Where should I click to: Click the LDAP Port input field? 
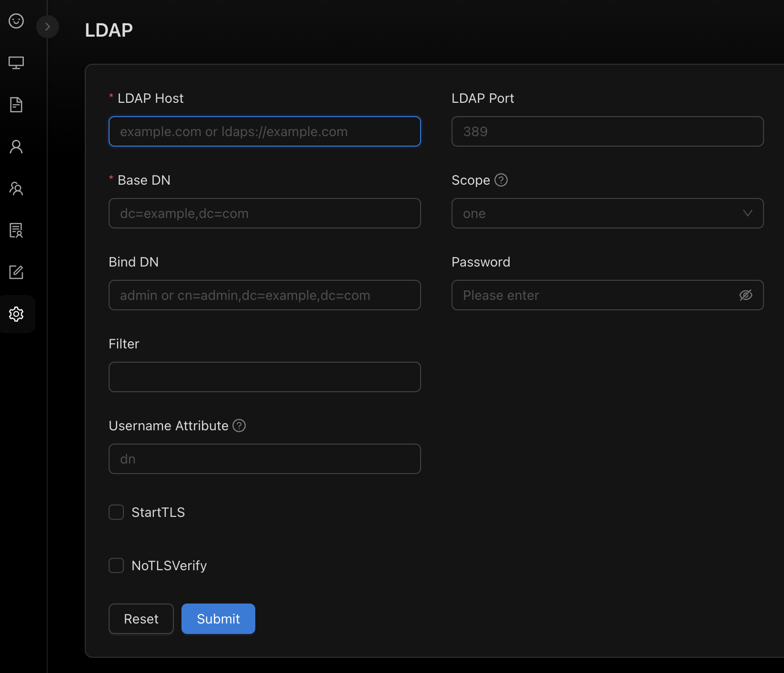pyautogui.click(x=607, y=131)
